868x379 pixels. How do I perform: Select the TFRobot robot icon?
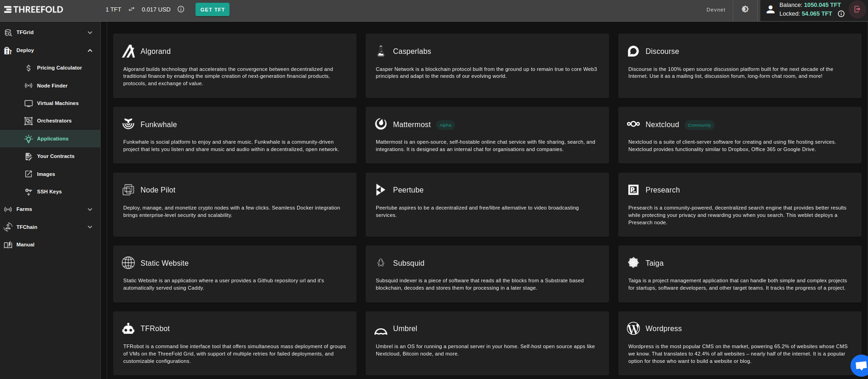coord(128,328)
